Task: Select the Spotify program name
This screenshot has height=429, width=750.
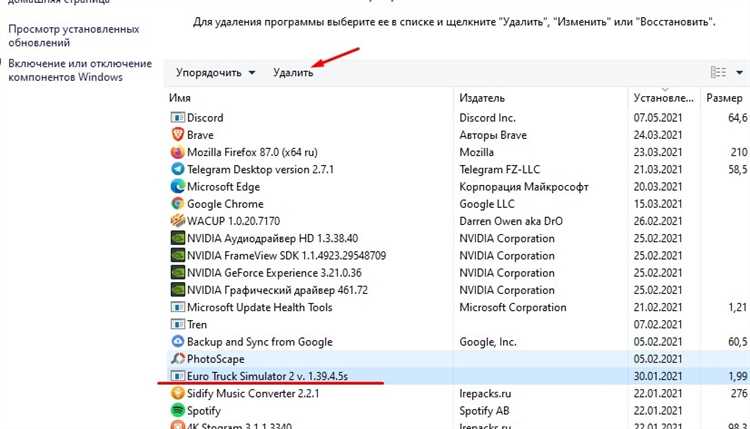Action: (x=204, y=410)
